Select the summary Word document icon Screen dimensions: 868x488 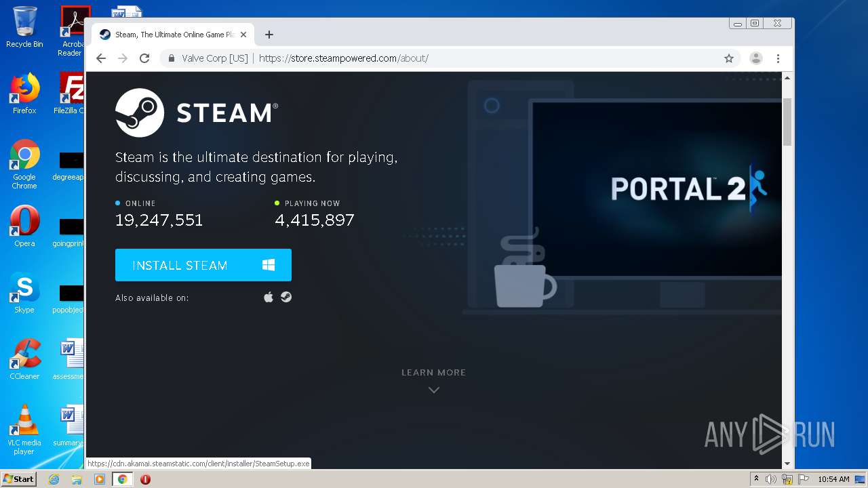(69, 426)
